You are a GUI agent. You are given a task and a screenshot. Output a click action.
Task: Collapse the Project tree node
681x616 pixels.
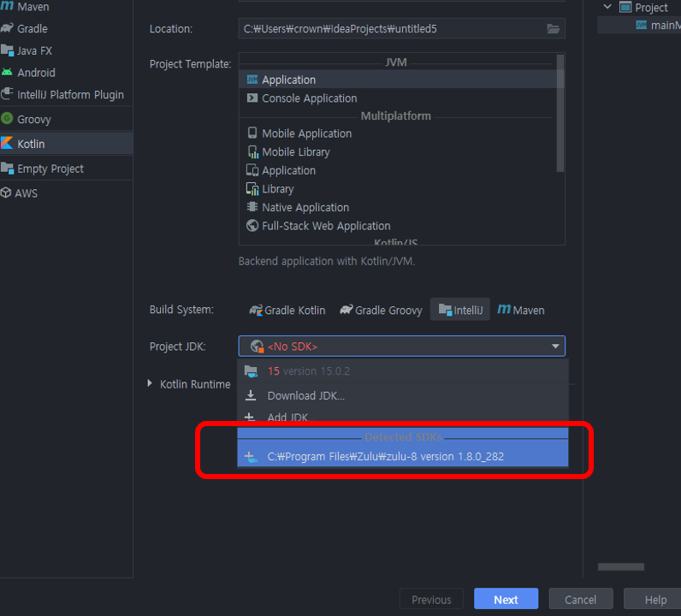[x=607, y=7]
